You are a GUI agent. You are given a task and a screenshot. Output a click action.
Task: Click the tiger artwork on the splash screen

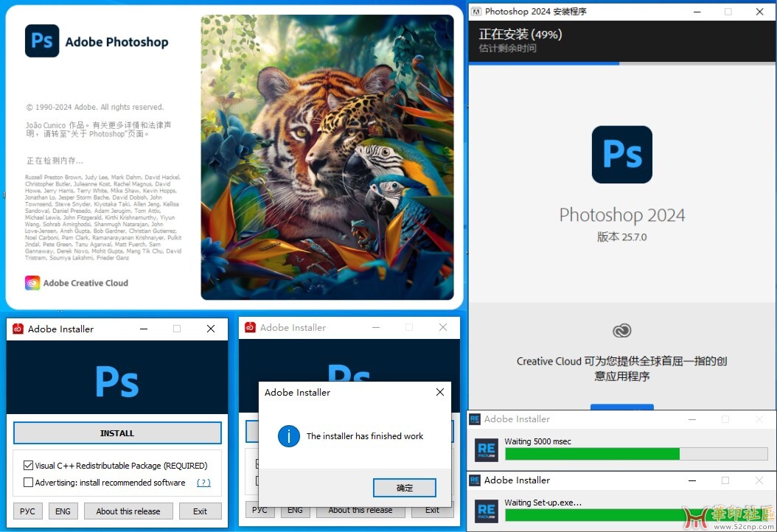[327, 157]
